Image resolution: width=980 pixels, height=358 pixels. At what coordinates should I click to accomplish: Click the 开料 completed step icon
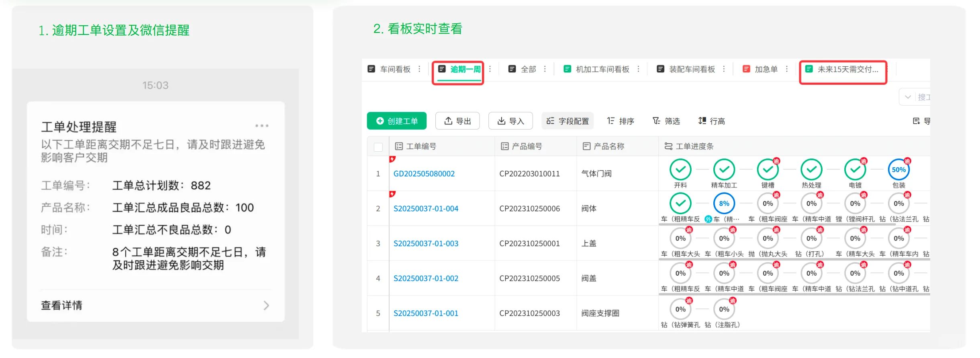(x=680, y=169)
